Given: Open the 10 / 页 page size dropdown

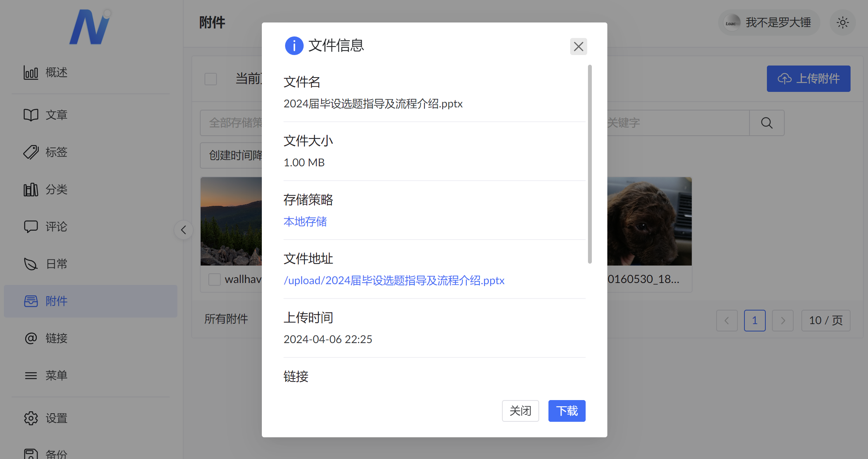Looking at the screenshot, I should tap(825, 321).
